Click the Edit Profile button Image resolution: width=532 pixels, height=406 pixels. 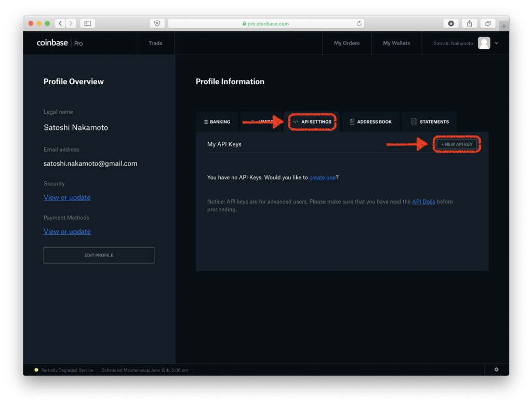click(x=99, y=255)
